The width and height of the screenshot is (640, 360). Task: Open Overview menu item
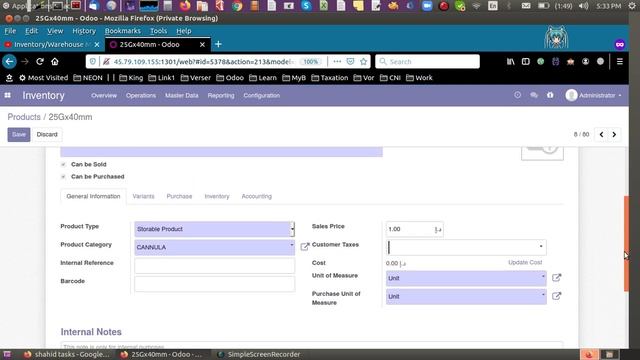104,96
